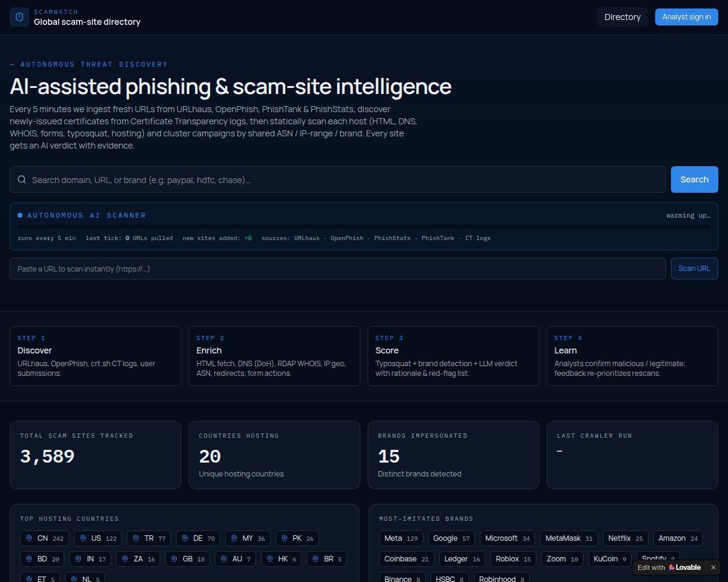Click the Search button

(695, 179)
